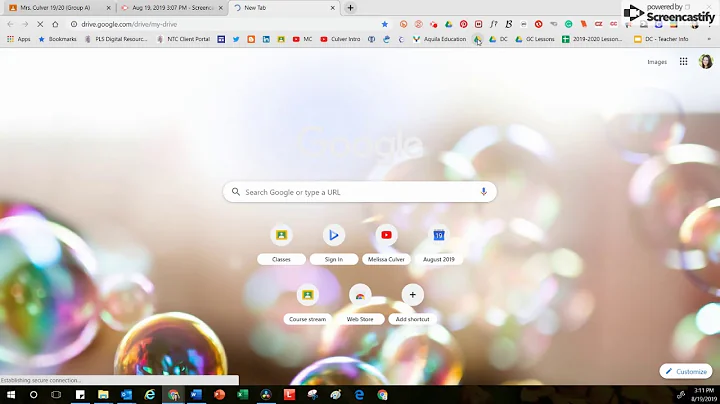Open Sticky Notes from taskbar
This screenshot has width=720, height=404.
(x=80, y=395)
